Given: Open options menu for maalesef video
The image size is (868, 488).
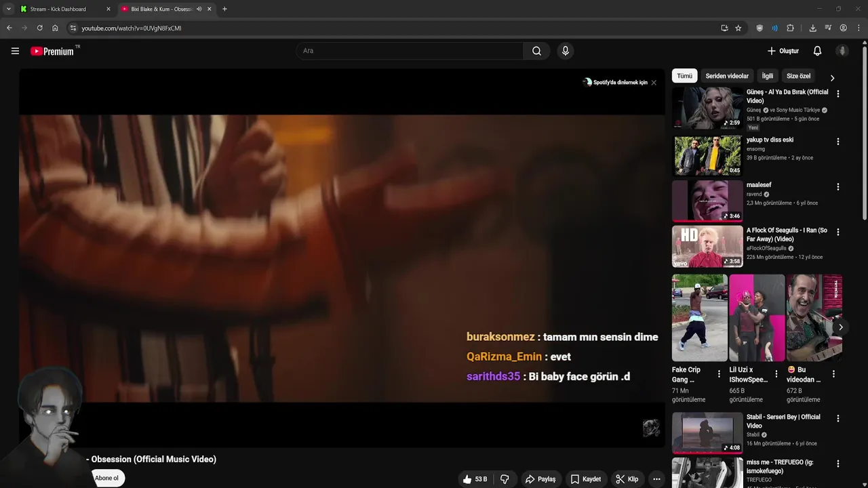Looking at the screenshot, I should point(837,186).
